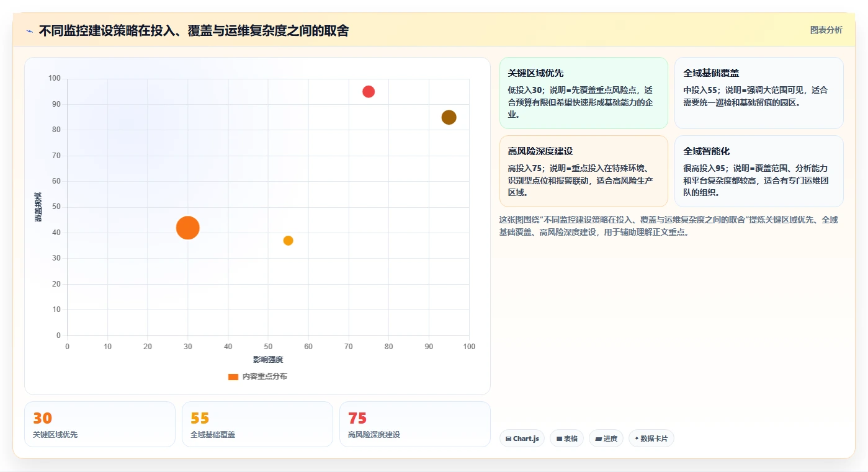Select the brown bubble at 95

[449, 117]
